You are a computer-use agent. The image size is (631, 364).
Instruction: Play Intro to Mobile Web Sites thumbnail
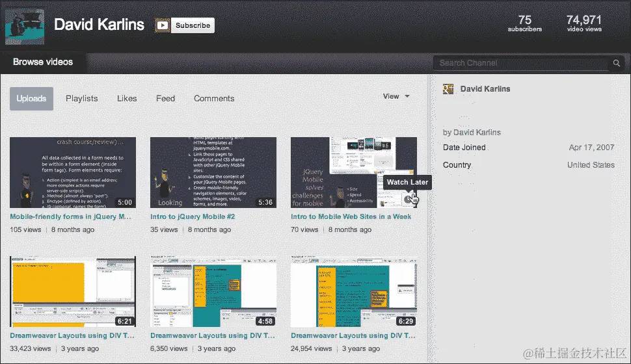(354, 172)
